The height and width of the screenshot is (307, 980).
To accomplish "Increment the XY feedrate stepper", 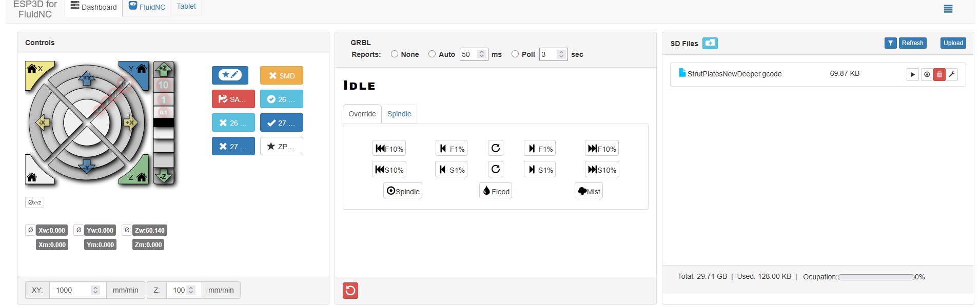I will [95, 288].
